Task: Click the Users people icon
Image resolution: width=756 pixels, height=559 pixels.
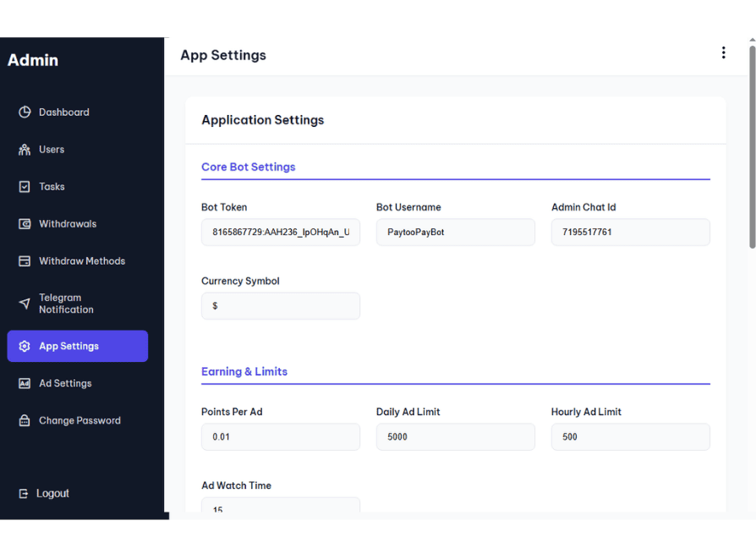Action: click(x=25, y=150)
